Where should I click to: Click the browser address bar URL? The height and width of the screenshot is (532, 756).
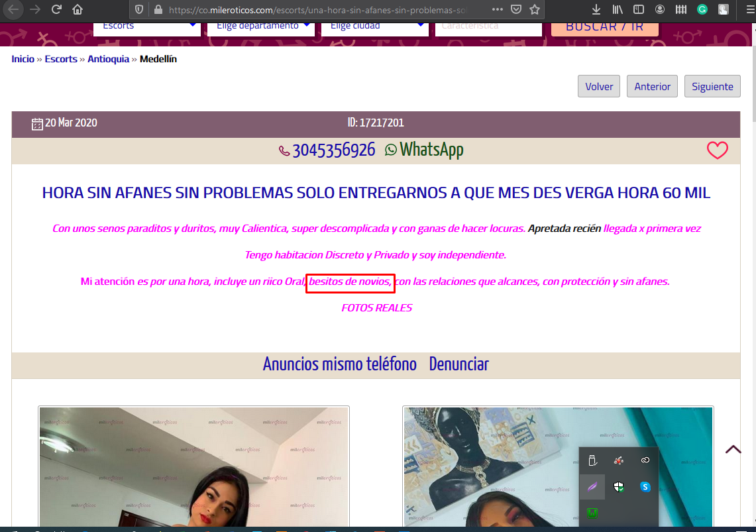[318, 10]
